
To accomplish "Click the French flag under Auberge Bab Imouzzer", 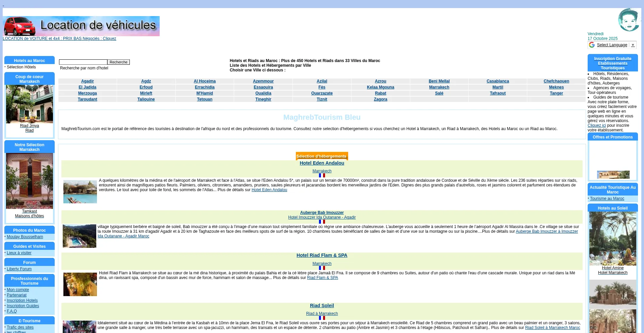I will (x=322, y=222).
